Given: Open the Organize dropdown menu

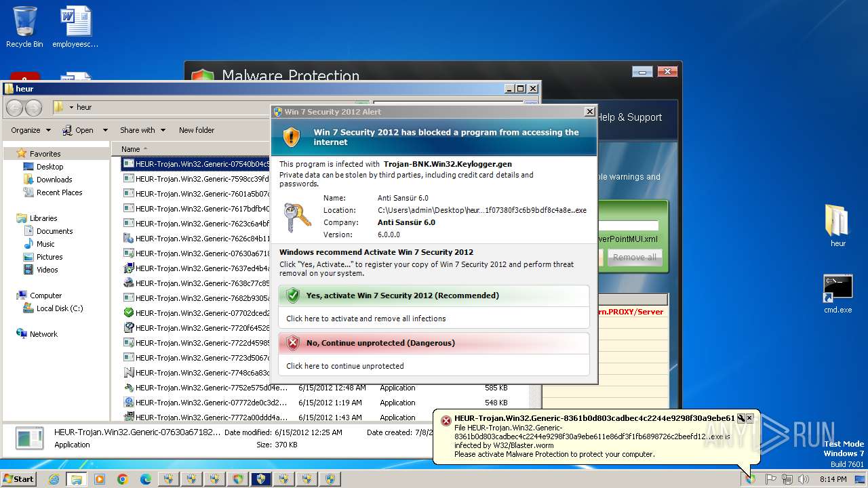Looking at the screenshot, I should click(31, 130).
